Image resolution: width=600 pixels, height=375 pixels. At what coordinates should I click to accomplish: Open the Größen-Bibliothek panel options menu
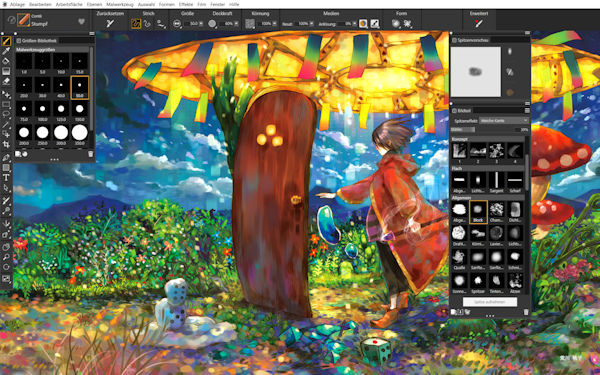pos(92,34)
